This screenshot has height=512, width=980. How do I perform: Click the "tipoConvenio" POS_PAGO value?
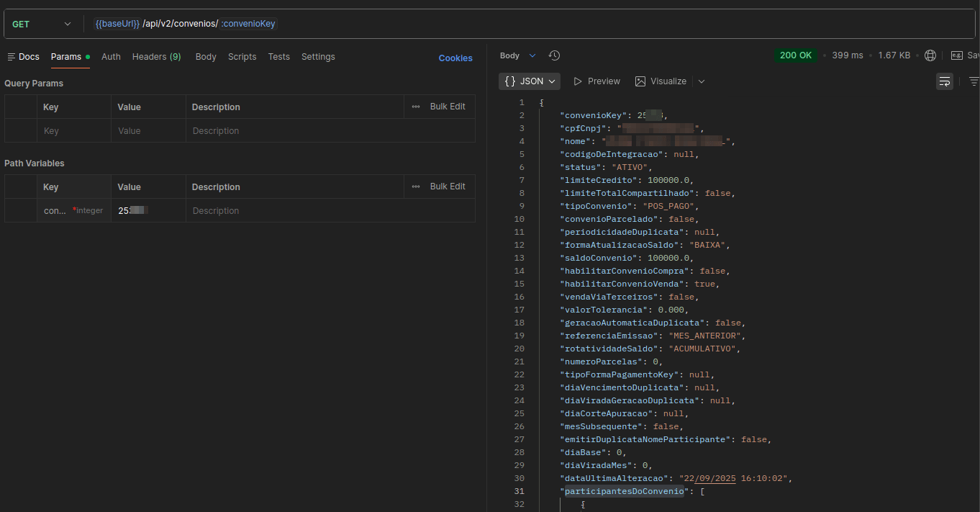click(668, 206)
